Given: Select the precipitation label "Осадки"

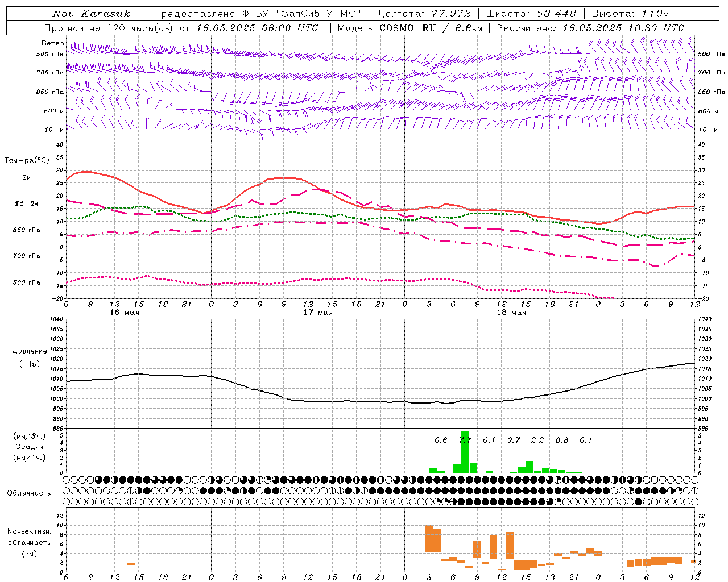Looking at the screenshot, I should [30, 447].
